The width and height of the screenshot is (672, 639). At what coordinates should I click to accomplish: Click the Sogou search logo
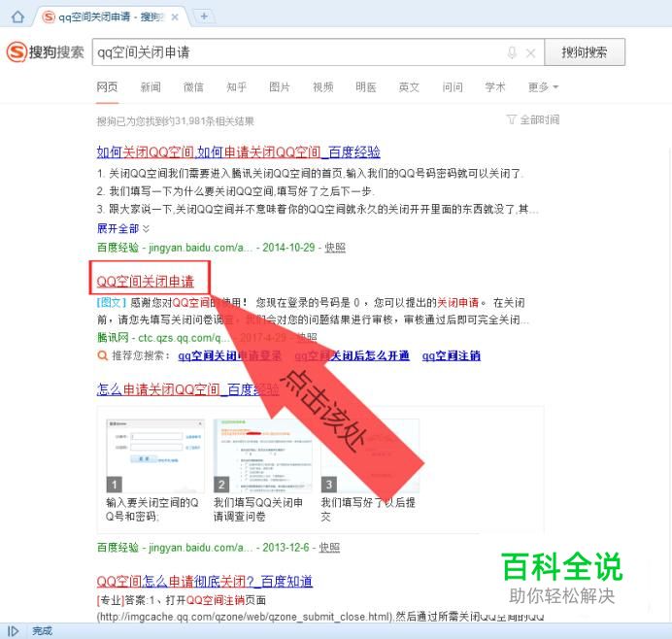[46, 52]
